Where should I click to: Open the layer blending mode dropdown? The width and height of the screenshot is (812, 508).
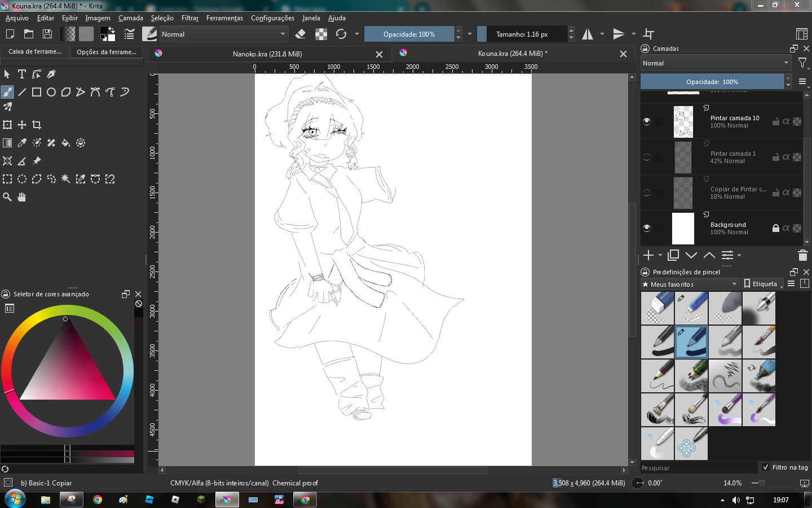point(715,63)
